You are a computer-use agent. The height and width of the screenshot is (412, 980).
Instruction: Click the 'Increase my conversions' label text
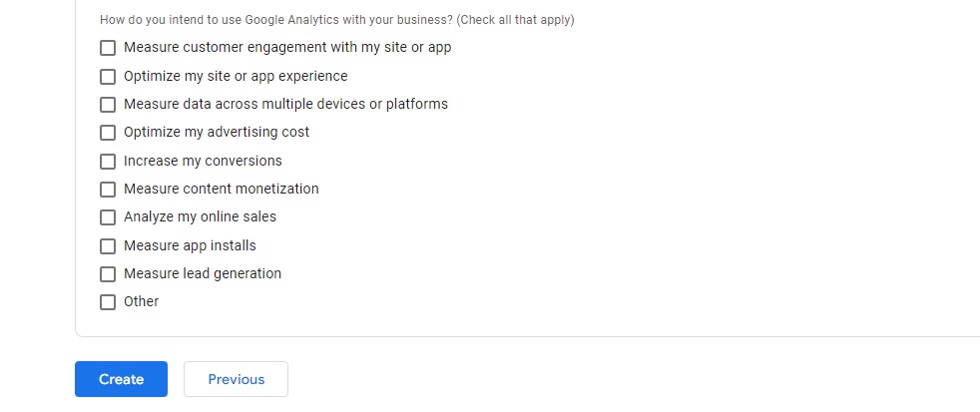click(203, 161)
